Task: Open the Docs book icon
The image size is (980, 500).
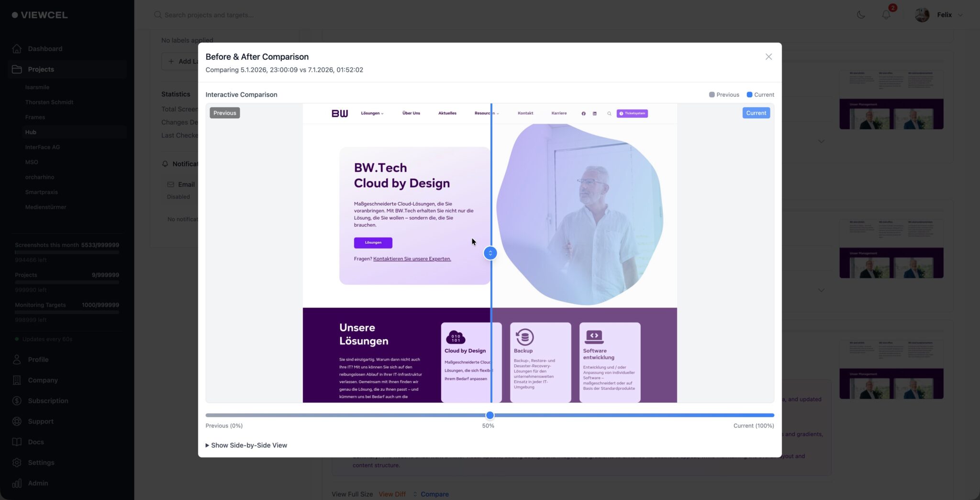Action: click(x=17, y=442)
